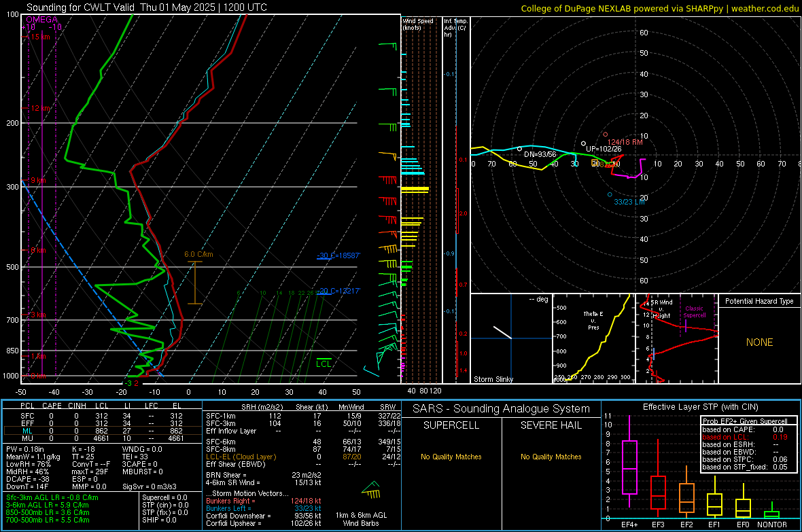The image size is (802, 532).
Task: Select the EFF parcel row
Action: [x=103, y=423]
